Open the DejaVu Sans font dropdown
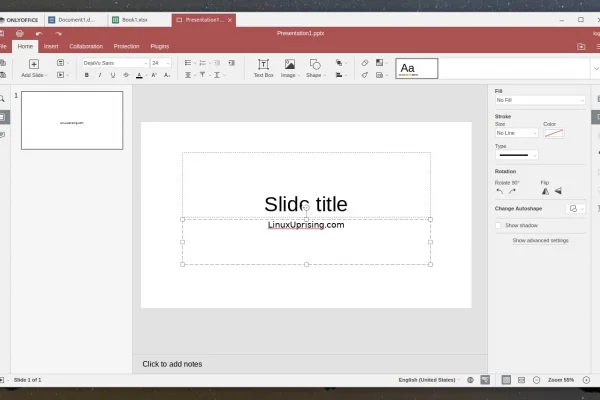This screenshot has width=600, height=400. point(115,63)
